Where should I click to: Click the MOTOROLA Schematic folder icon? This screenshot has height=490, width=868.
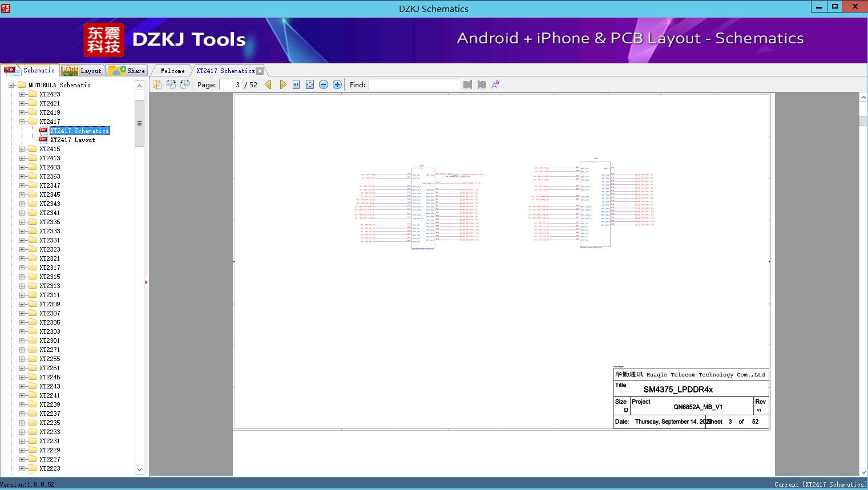point(22,85)
